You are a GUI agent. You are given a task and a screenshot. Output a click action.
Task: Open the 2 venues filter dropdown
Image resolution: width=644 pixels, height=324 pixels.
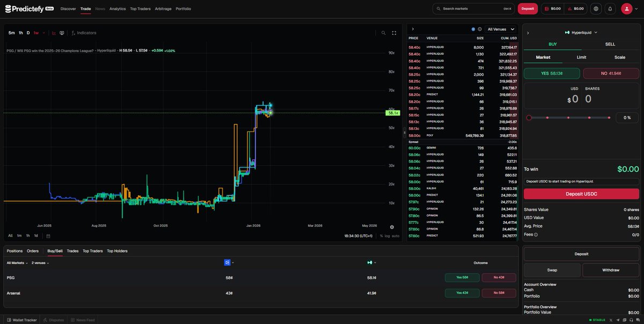pos(40,263)
